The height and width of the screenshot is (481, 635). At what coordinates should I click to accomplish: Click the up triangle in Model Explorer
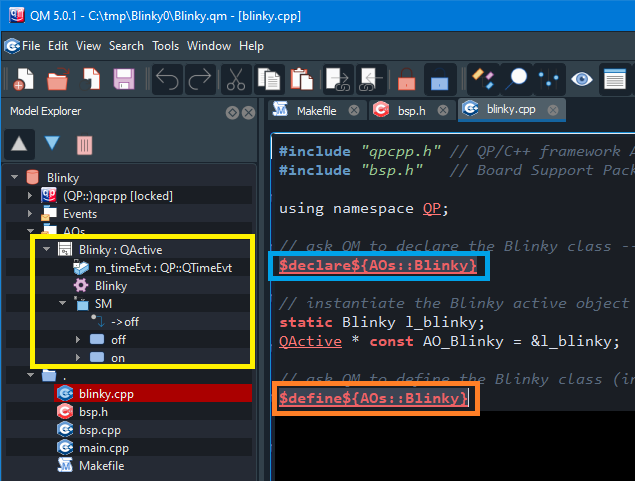point(19,144)
